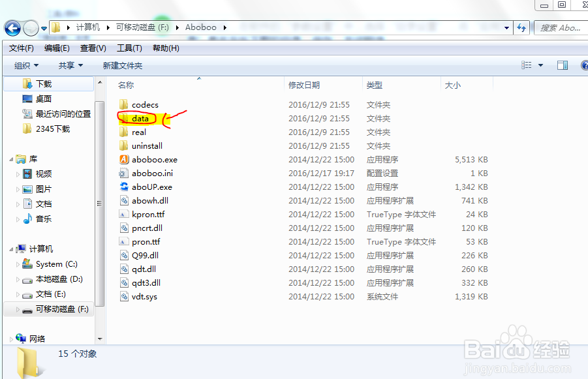The height and width of the screenshot is (379, 588).
Task: Go forward using the Forward arrow button
Action: click(x=31, y=28)
